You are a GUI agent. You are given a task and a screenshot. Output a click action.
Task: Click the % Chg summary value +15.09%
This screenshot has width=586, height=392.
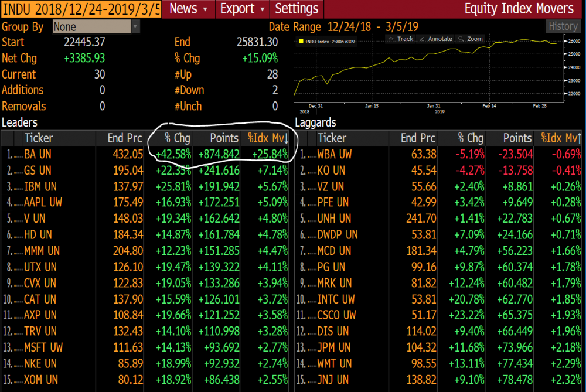pos(260,58)
